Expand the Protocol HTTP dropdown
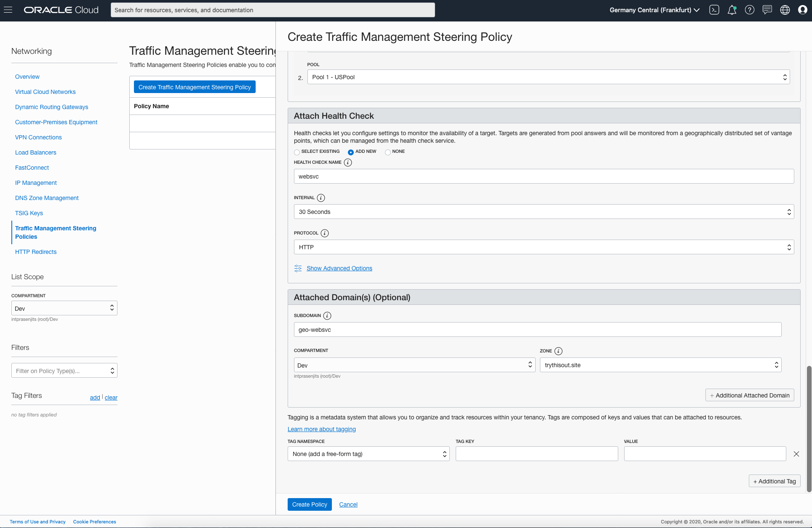Image resolution: width=812 pixels, height=528 pixels. tap(543, 247)
